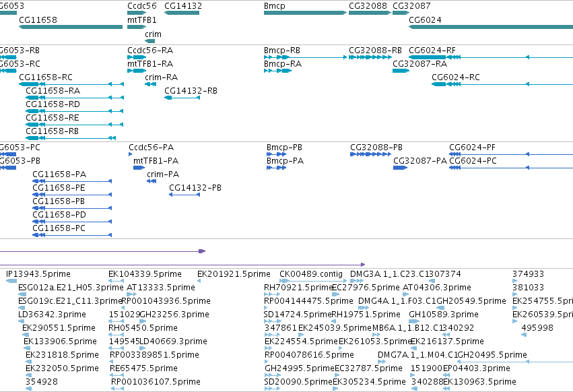Click protein Ccdc56-PA

click(130, 154)
